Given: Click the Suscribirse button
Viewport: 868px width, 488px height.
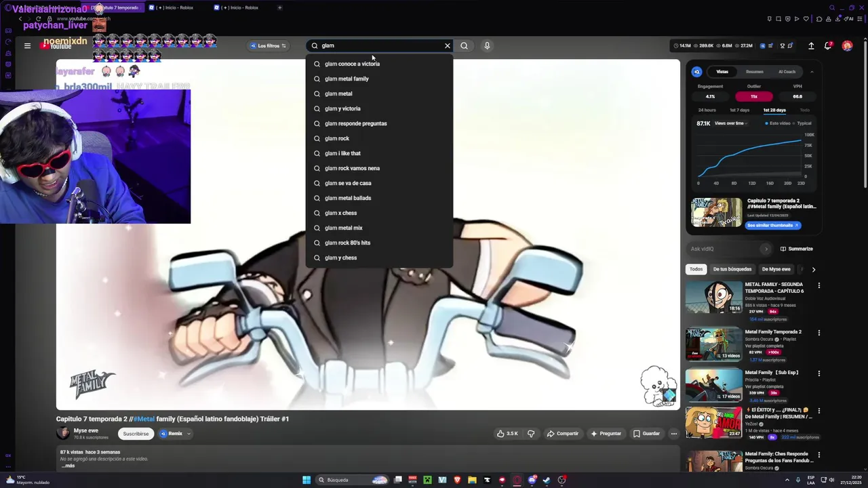Looking at the screenshot, I should coord(136,434).
